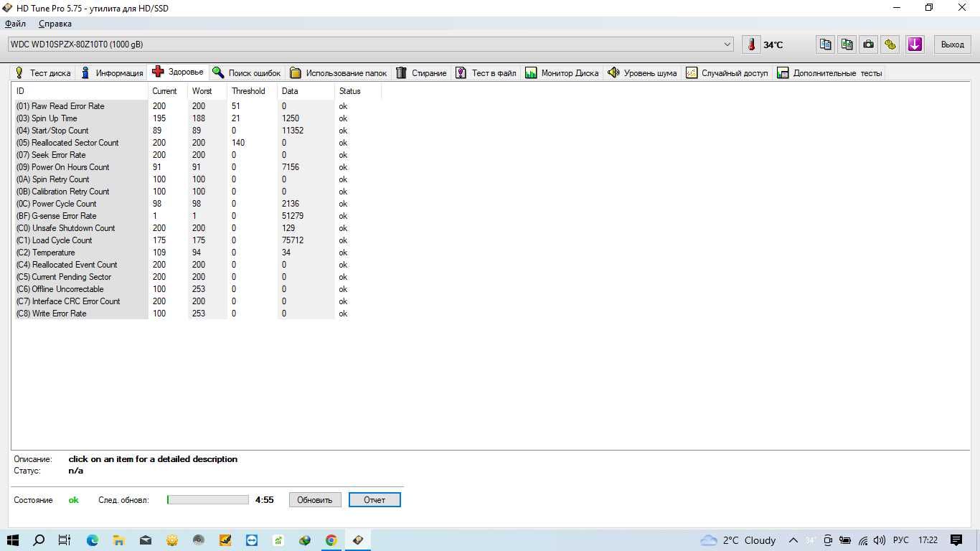Viewport: 980px width, 551px height.
Task: Click the next update progress bar
Action: tap(208, 500)
